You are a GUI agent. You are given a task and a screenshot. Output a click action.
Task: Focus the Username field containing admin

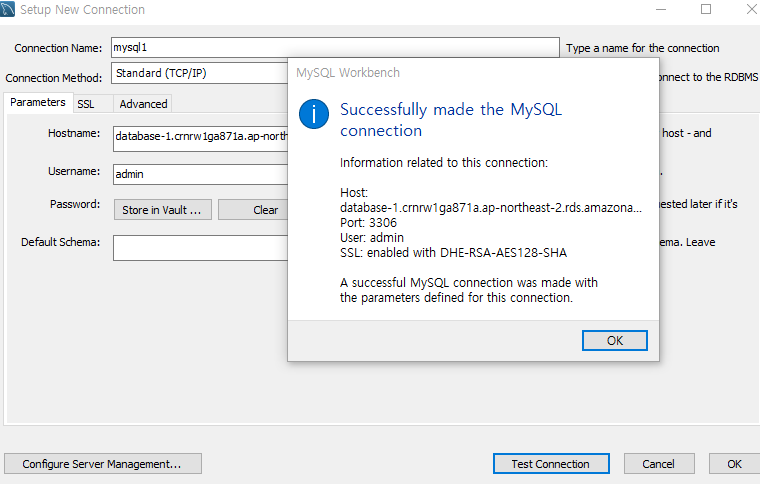click(x=201, y=174)
